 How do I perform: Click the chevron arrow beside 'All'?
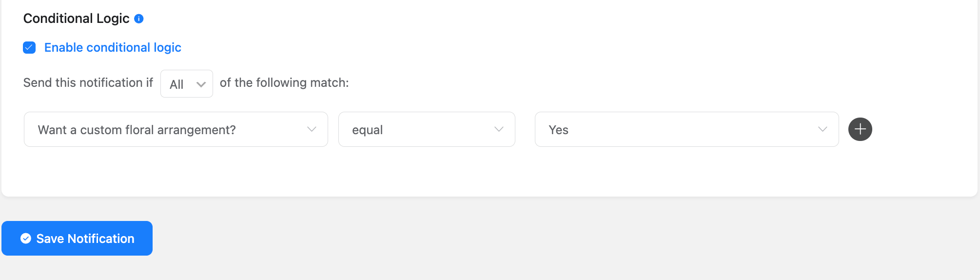click(201, 84)
